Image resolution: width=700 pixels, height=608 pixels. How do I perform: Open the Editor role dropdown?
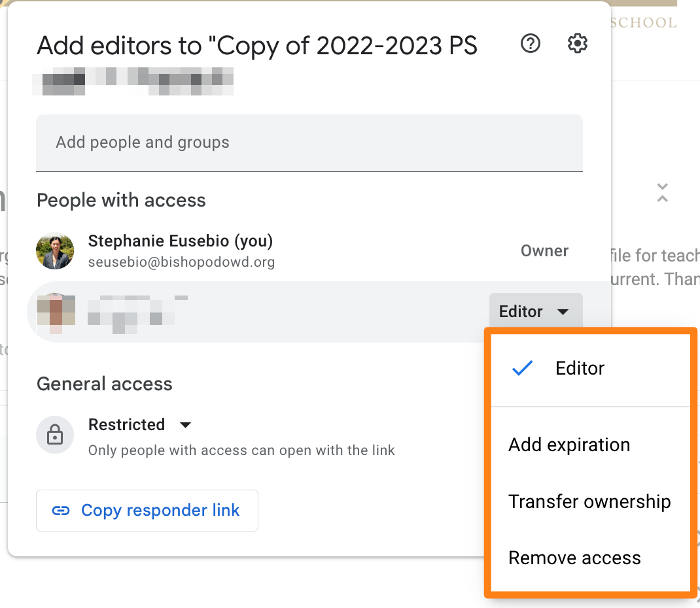click(534, 312)
